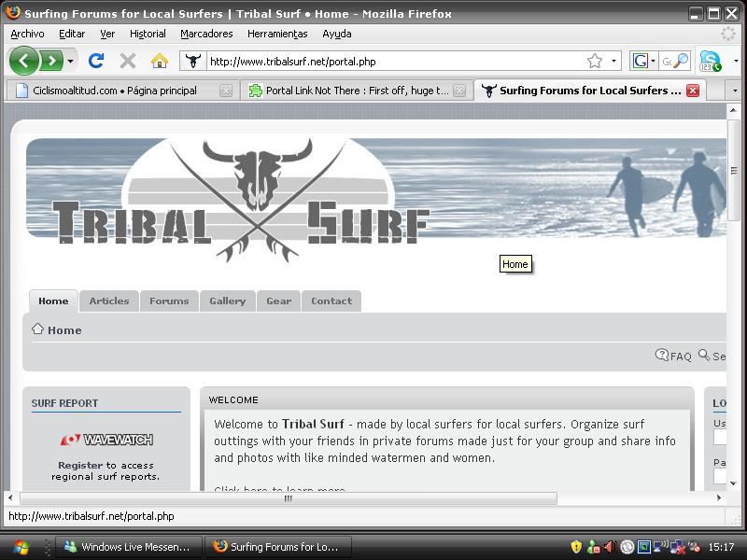Click the Home breadcrumb link

click(x=64, y=330)
